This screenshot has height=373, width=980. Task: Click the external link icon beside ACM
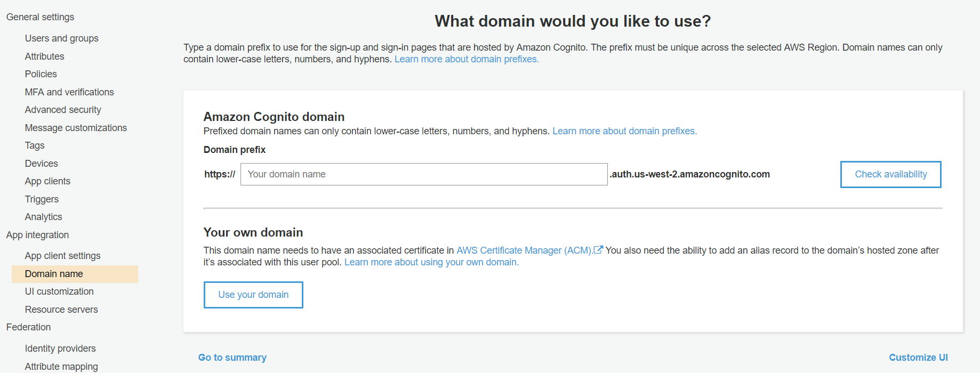(x=598, y=249)
